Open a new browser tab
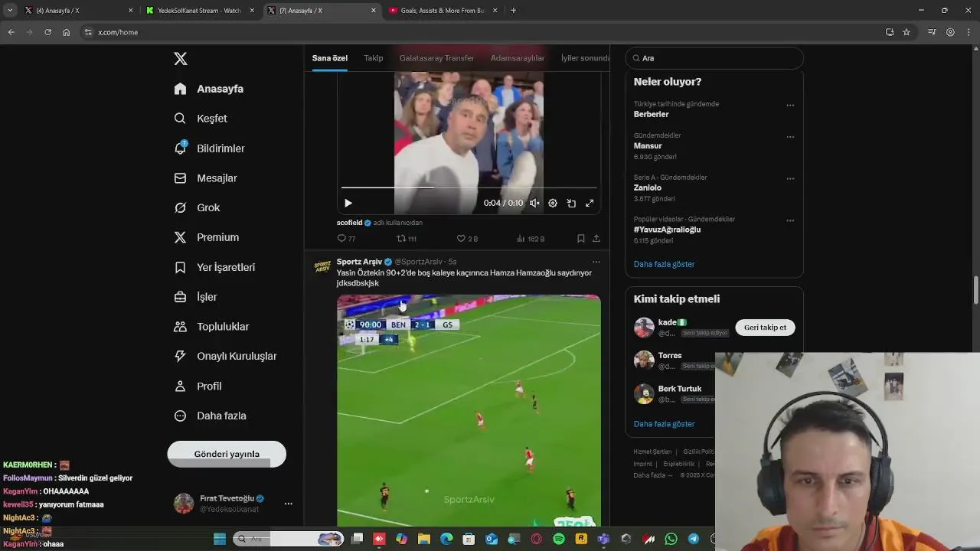Image resolution: width=980 pixels, height=551 pixels. [513, 11]
